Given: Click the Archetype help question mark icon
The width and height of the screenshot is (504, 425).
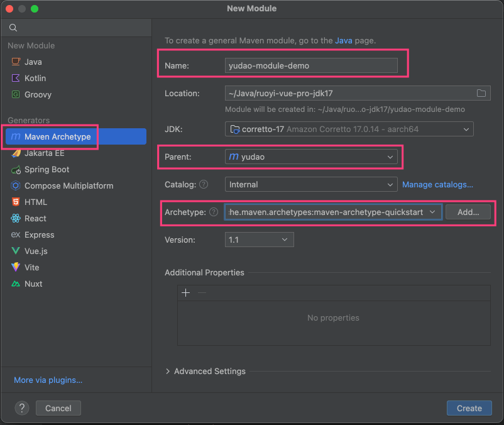Looking at the screenshot, I should coord(214,212).
